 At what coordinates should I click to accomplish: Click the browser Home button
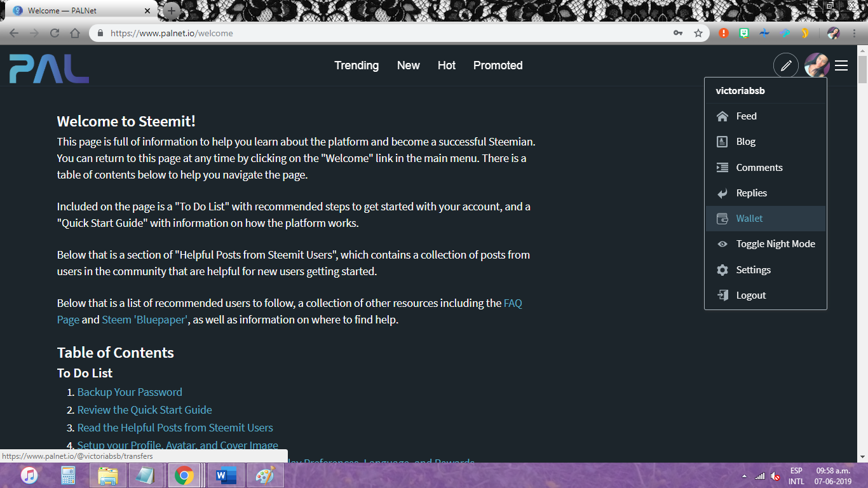[x=75, y=33]
